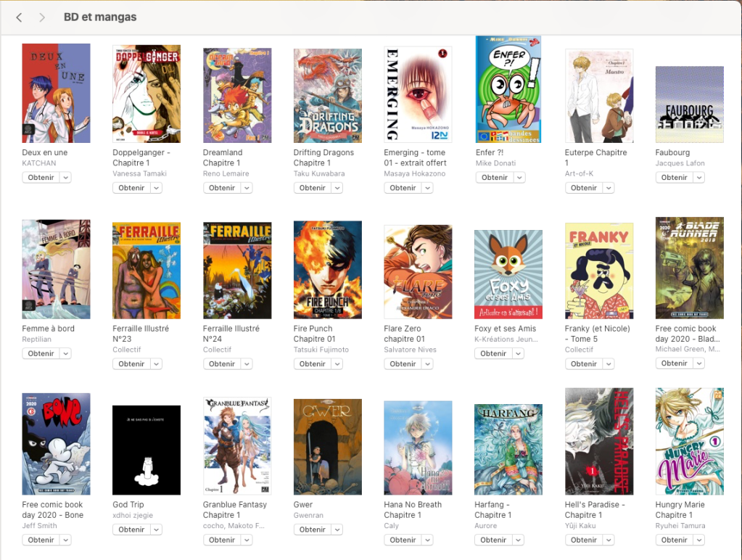
Task: Open the Free comic book day Bone title
Action: click(x=52, y=510)
